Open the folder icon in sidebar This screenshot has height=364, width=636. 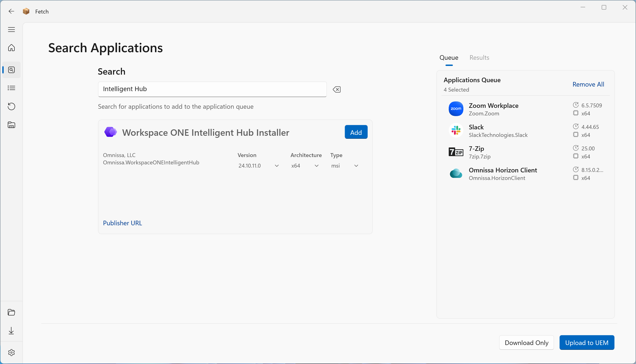11,312
